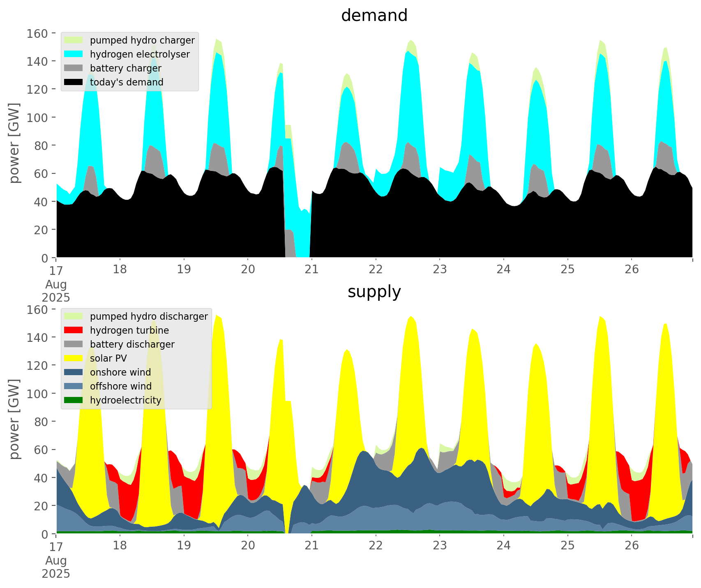The height and width of the screenshot is (588, 701).
Task: Click the supply chart's power [GW] axis label
Action: [14, 419]
